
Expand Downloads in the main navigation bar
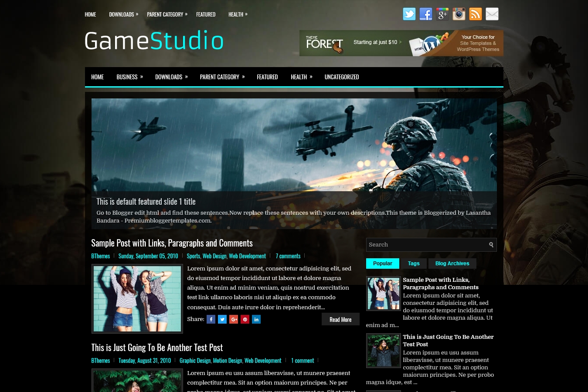tap(171, 77)
